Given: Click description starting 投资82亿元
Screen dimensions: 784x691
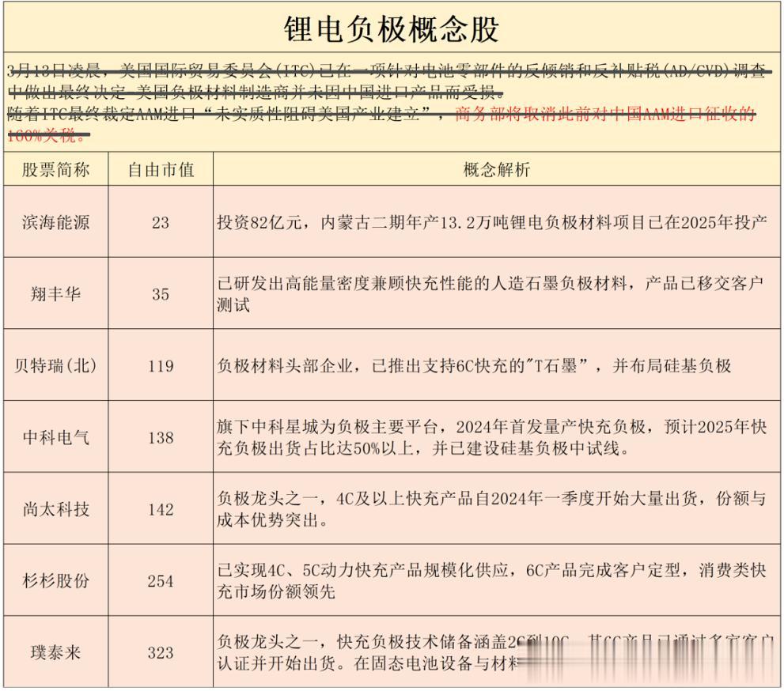Looking at the screenshot, I should [492, 222].
